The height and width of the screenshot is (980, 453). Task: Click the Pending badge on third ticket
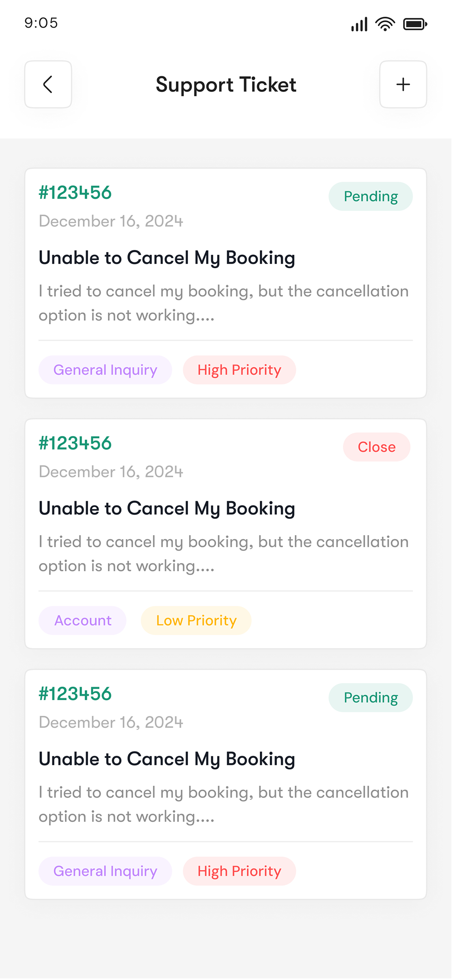370,698
